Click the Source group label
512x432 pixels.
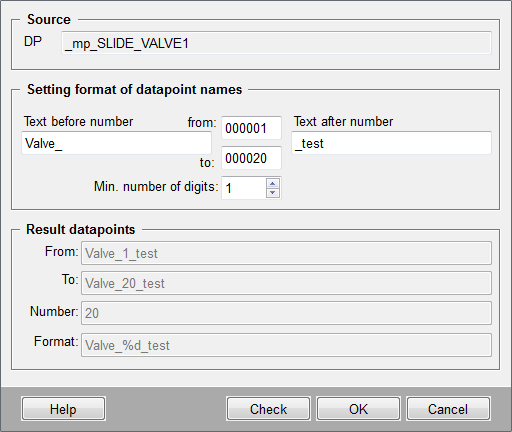[x=49, y=19]
